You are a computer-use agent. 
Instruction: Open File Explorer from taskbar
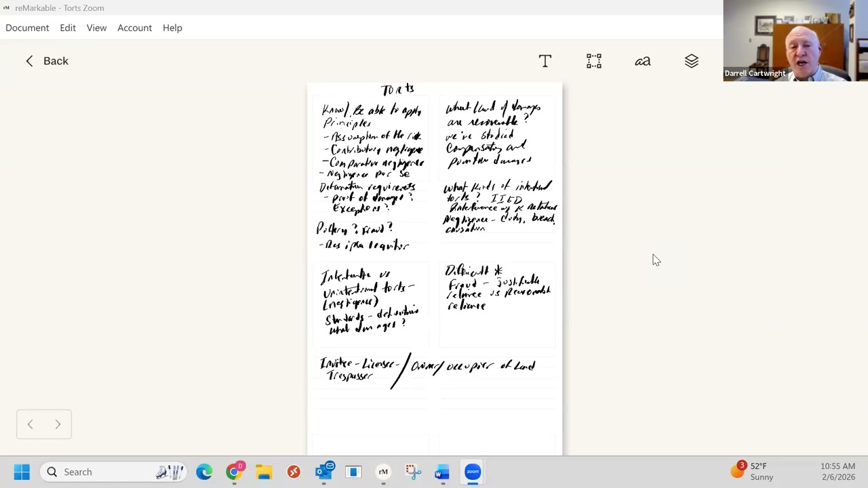[x=264, y=472]
